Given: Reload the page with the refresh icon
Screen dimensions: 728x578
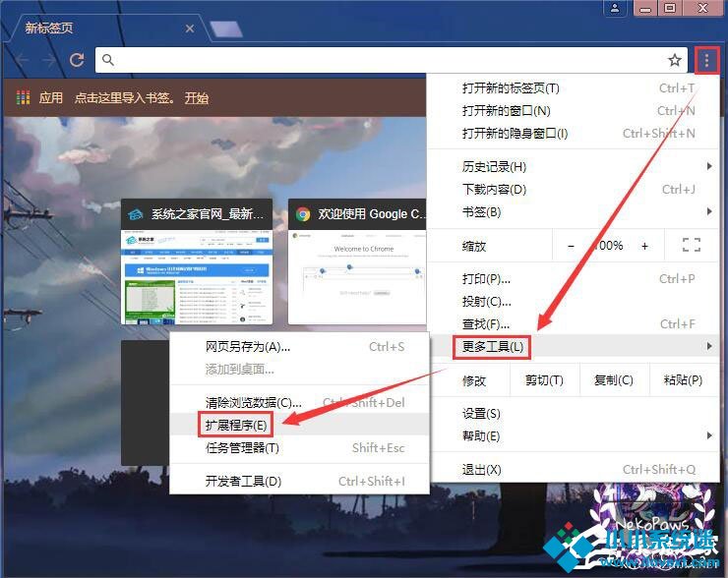Looking at the screenshot, I should click(77, 60).
